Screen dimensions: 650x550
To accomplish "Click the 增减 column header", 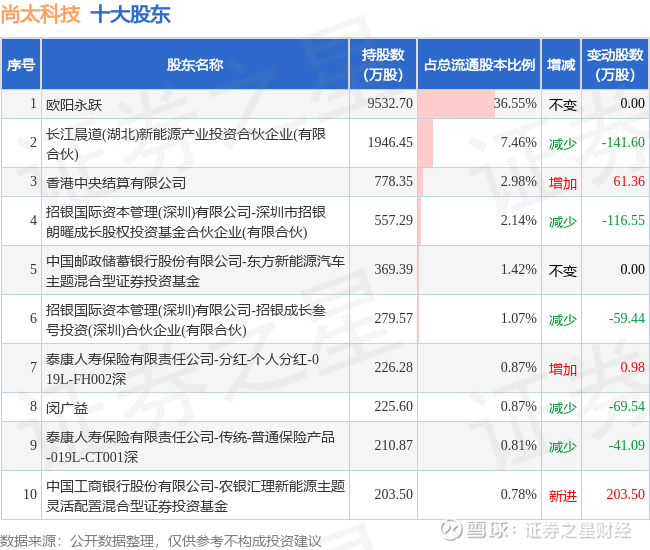I will point(561,65).
